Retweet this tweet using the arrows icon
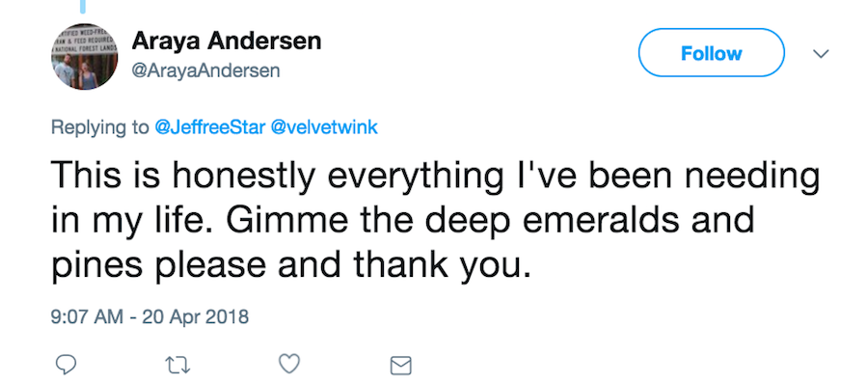Viewport: 868px width, 384px height. tap(178, 365)
